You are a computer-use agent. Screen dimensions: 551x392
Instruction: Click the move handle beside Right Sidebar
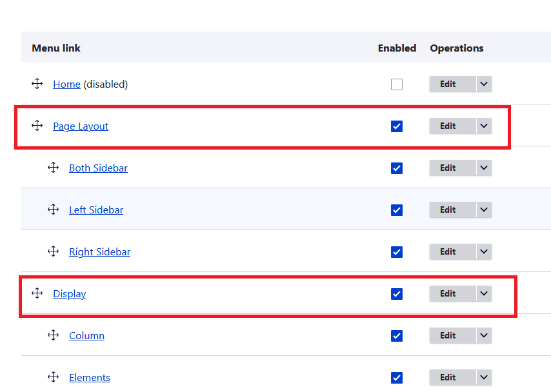coord(53,251)
